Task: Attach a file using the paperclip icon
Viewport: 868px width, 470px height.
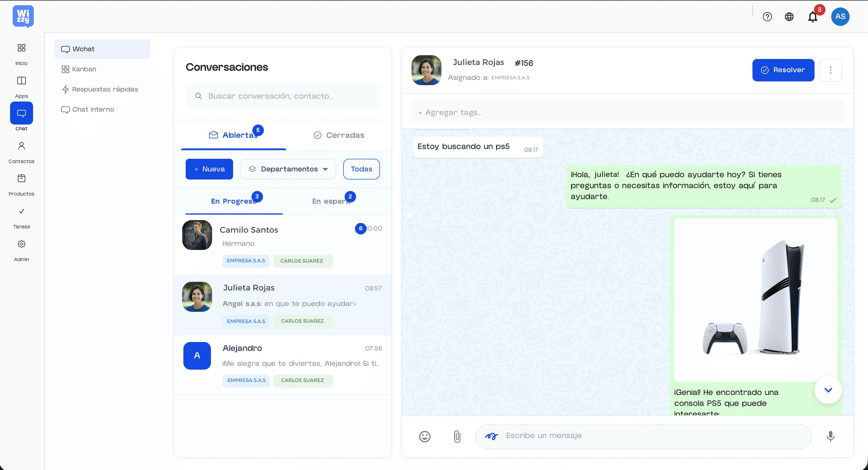Action: pos(457,436)
